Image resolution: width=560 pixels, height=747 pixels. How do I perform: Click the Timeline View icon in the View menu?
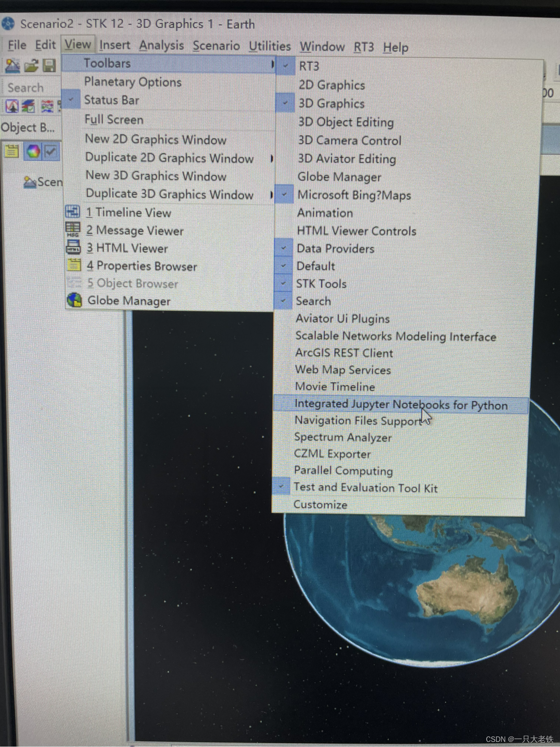(x=73, y=212)
